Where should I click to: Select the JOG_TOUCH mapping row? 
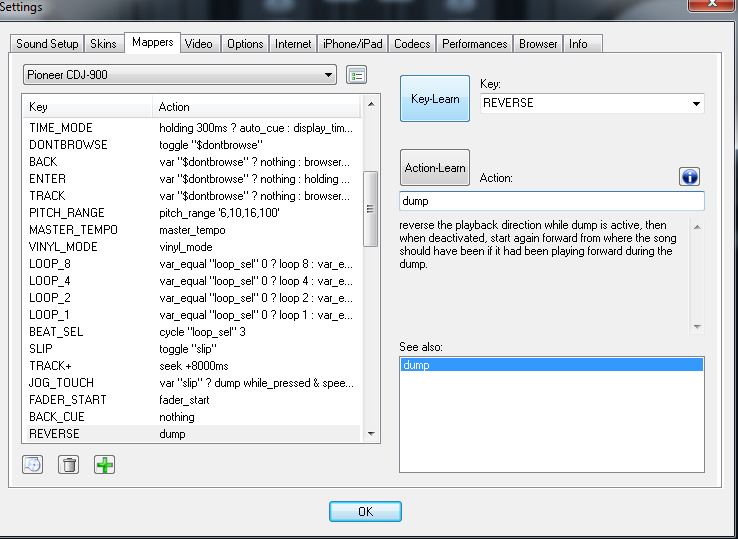coord(191,383)
